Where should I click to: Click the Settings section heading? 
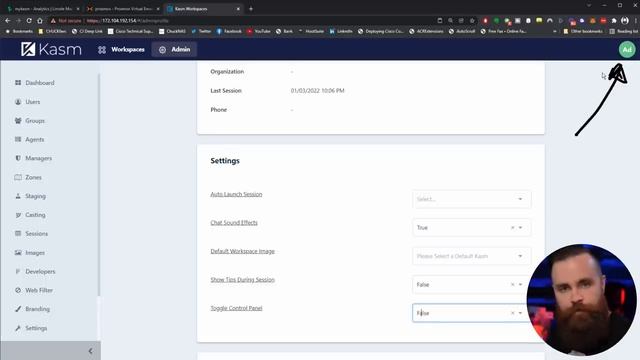coord(225,161)
